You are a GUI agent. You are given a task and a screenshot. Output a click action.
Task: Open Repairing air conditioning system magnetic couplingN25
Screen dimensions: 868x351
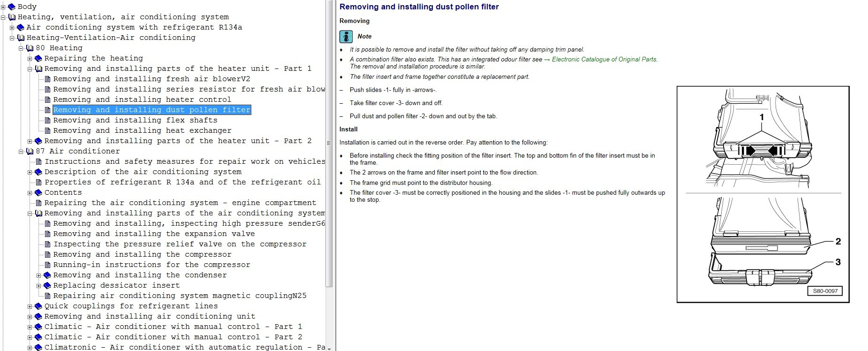point(180,296)
